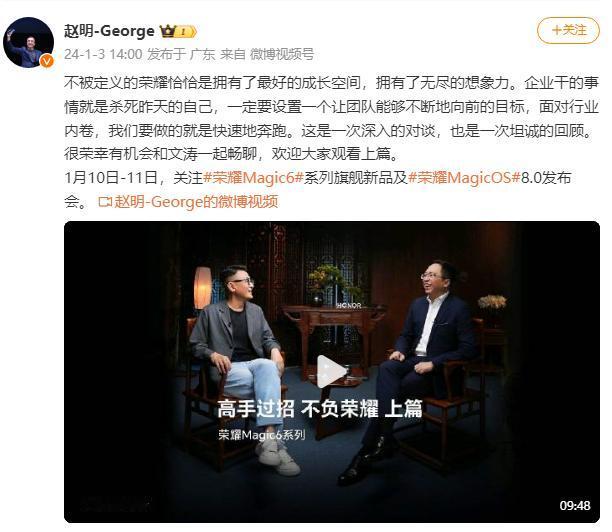Click the orange verified badge on avatar

click(x=47, y=61)
